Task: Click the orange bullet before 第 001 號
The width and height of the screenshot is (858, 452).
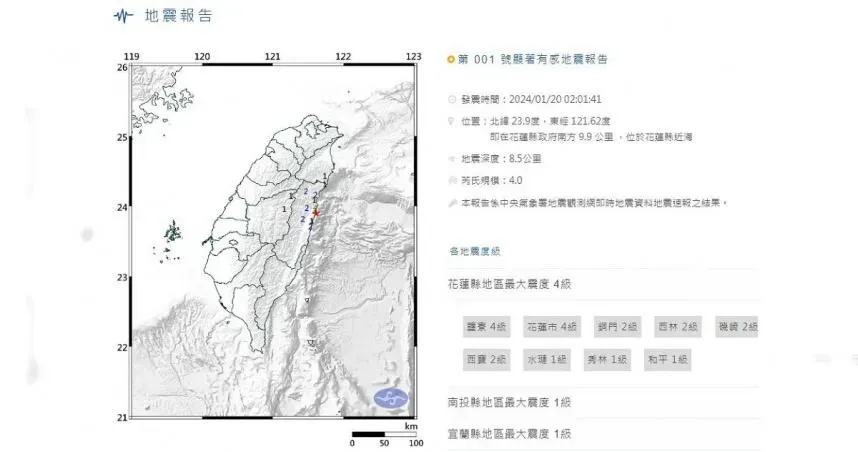Action: coord(452,60)
